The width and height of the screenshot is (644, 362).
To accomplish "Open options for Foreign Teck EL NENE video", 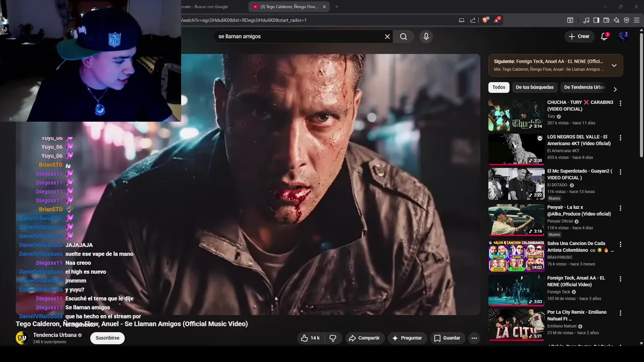I will click(x=620, y=279).
